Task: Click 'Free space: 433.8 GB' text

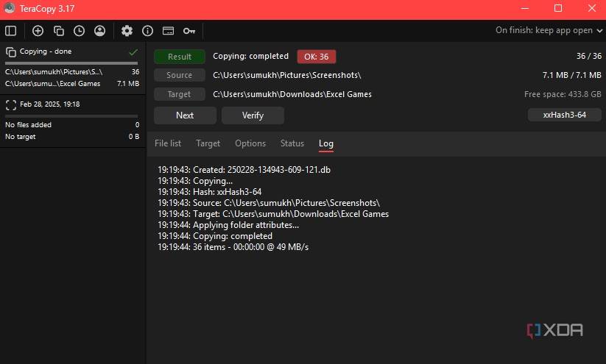Action: 563,94
